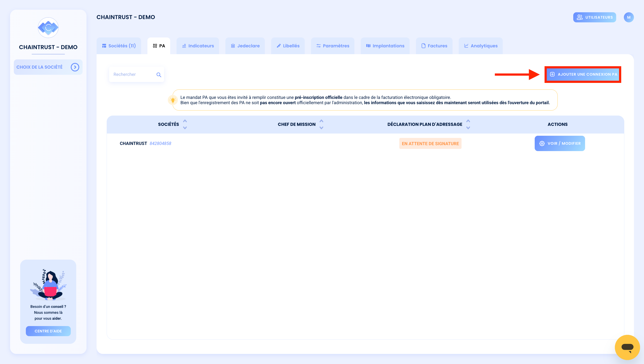Open the Utilisateurs button
Viewport: 644px width, 364px height.
point(594,17)
